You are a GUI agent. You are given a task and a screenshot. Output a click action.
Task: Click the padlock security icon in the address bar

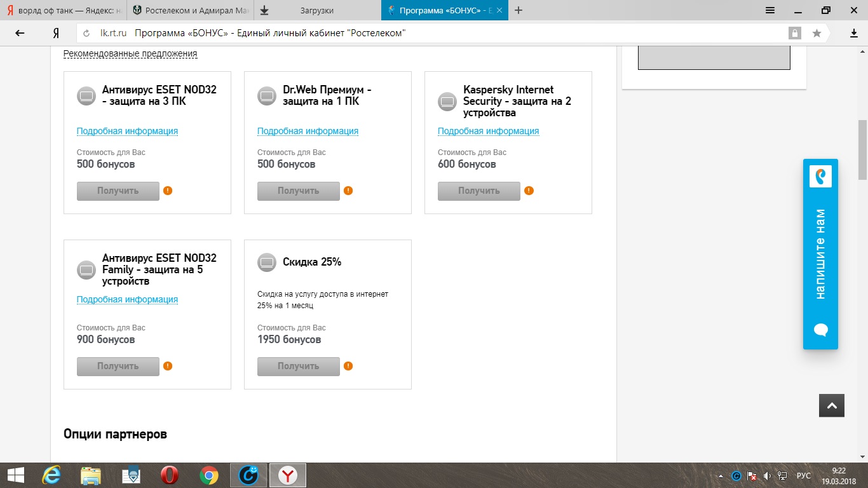(x=794, y=33)
